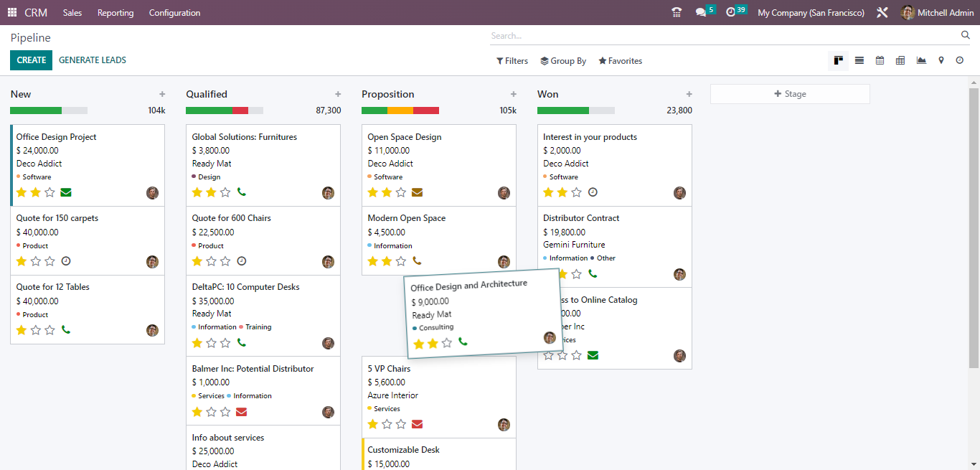Open the Configuration menu
Screen dimensions: 980x470
(x=174, y=13)
